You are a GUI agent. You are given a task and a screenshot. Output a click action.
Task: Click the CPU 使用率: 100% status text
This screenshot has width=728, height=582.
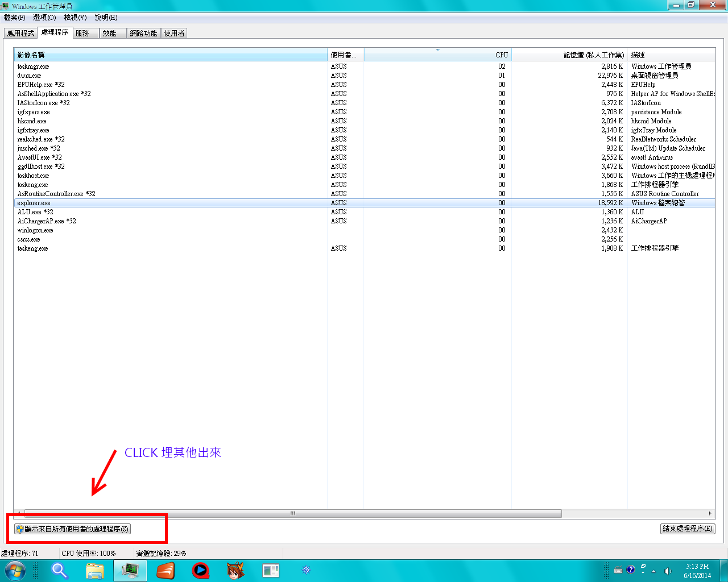coord(89,553)
